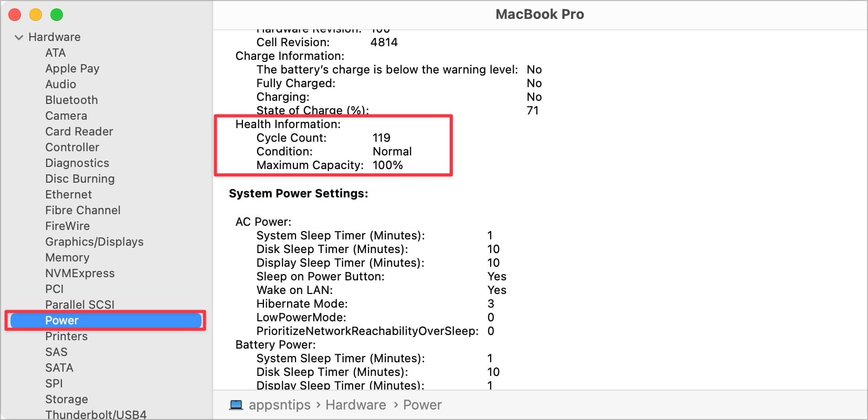Open the Camera hardware report
868x420 pixels.
click(x=66, y=115)
